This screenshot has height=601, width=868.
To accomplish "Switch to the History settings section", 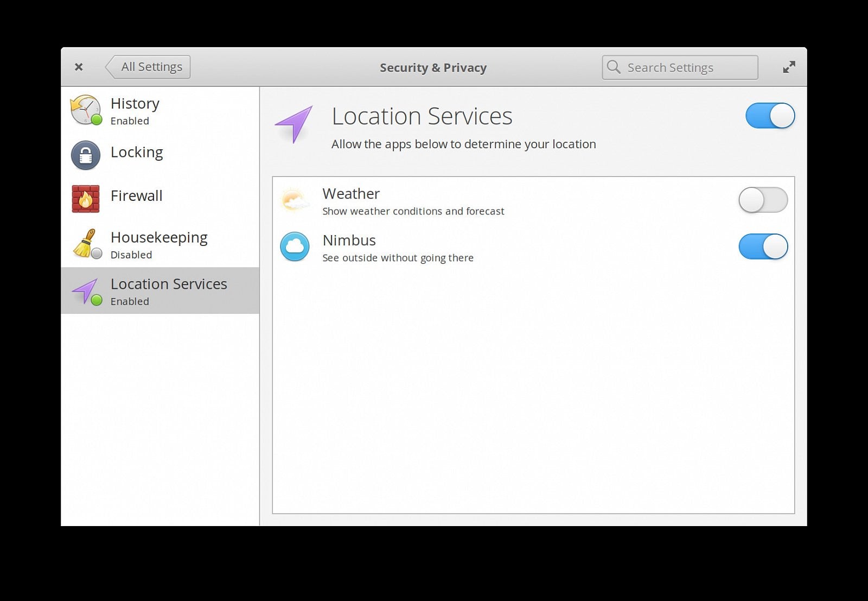I will tap(135, 110).
